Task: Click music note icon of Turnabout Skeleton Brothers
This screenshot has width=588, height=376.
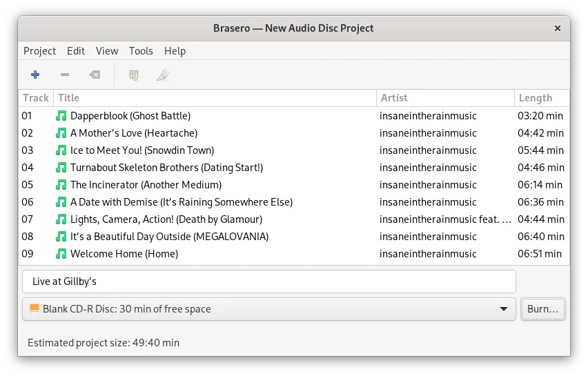Action: click(x=61, y=168)
